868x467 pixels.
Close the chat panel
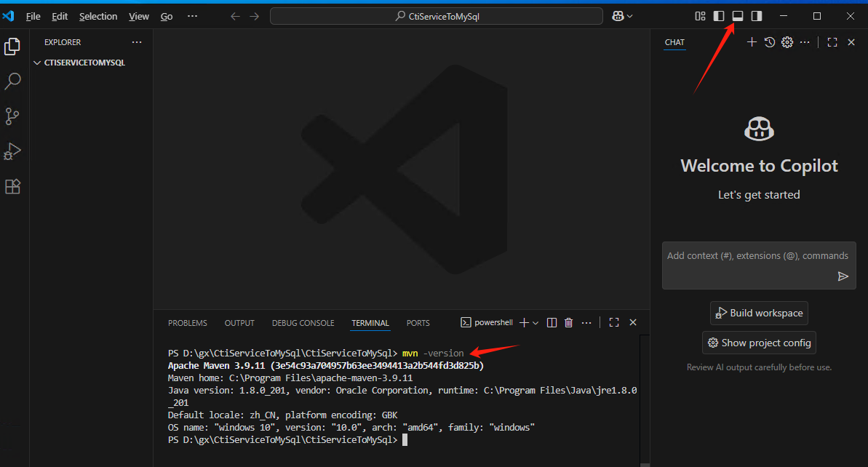tap(851, 42)
